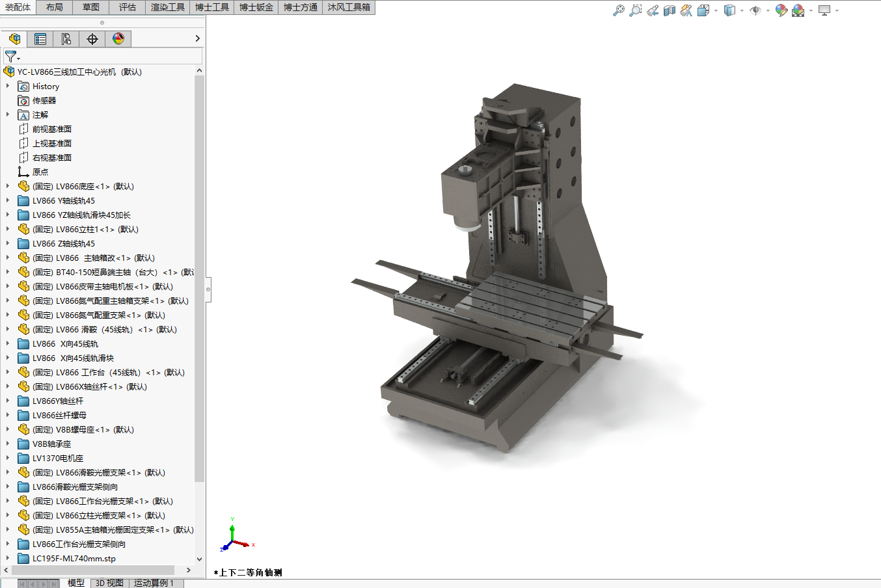
Task: Expand the LV866底座<1> component
Action: tap(8, 187)
